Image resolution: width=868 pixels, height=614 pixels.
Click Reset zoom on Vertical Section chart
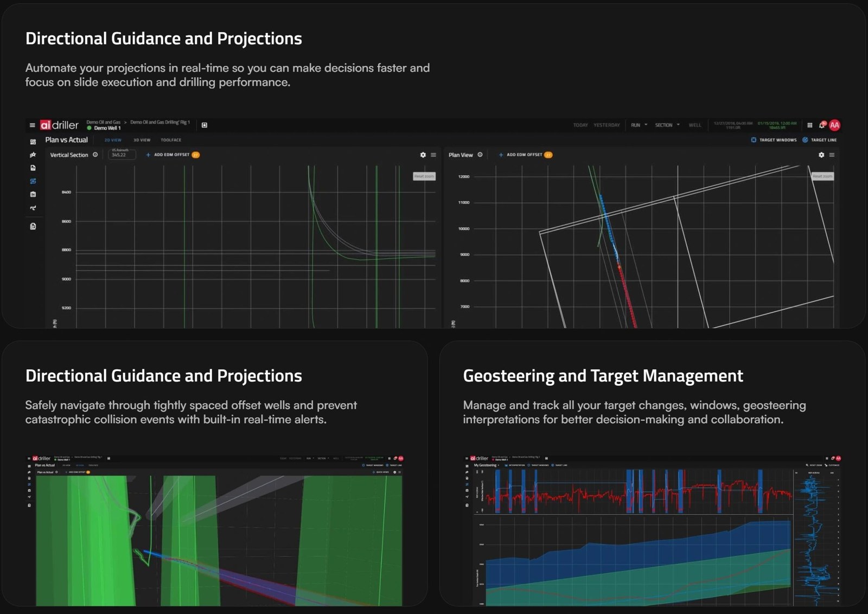pyautogui.click(x=424, y=176)
